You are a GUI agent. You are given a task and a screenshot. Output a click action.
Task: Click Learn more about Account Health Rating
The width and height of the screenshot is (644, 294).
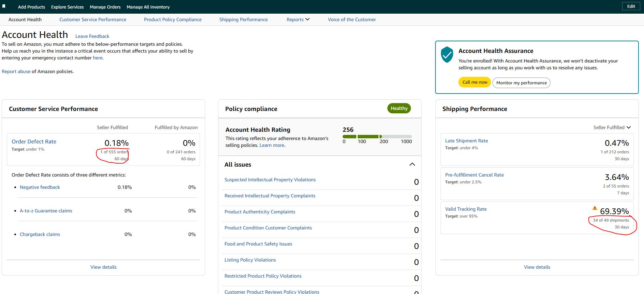pos(272,145)
